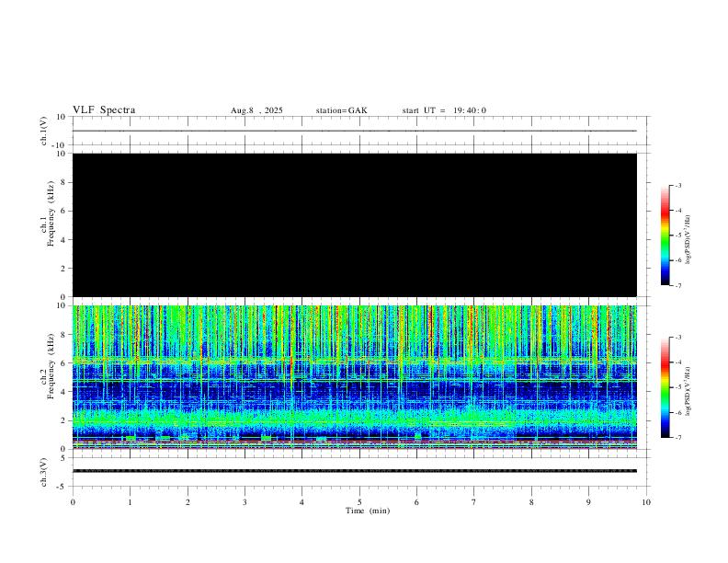Click the time axis tick label '5'
The image size is (728, 563).
359,502
